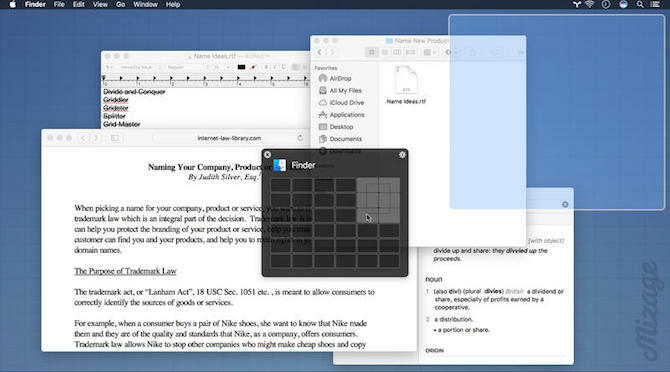Image resolution: width=670 pixels, height=372 pixels.
Task: Open TextEdit font size dropdown
Action: (221, 67)
